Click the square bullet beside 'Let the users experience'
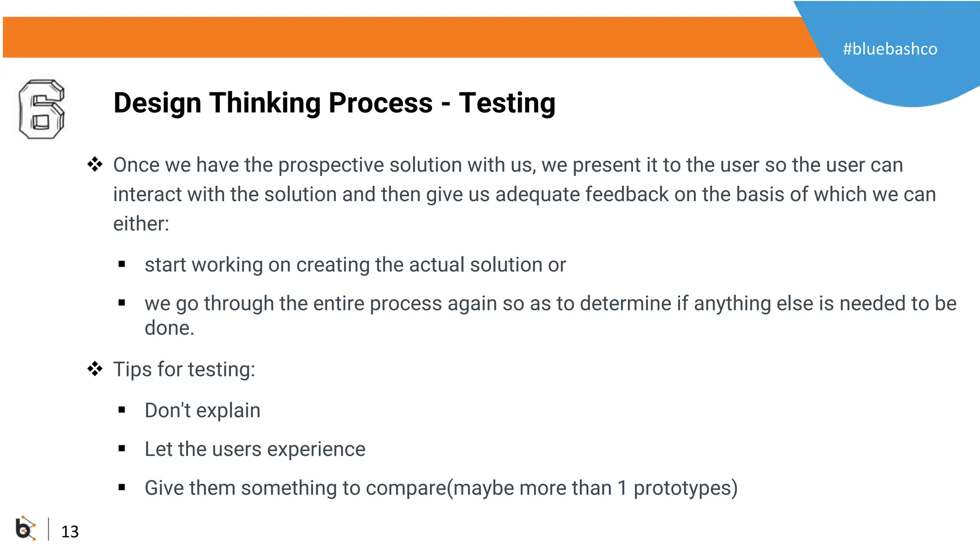This screenshot has height=551, width=980. (x=122, y=449)
